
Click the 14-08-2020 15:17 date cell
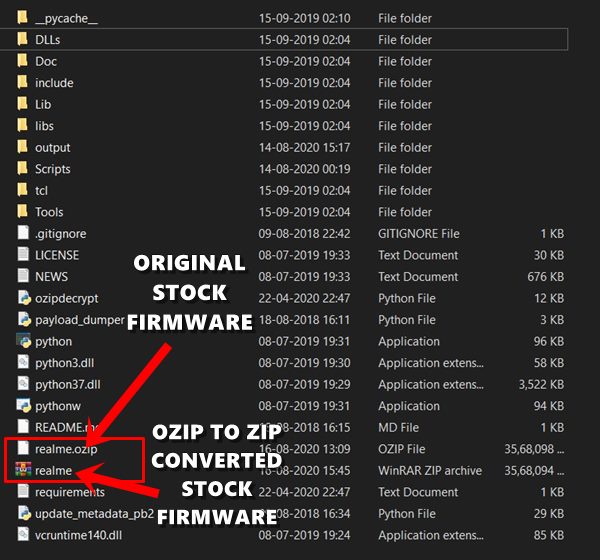304,147
